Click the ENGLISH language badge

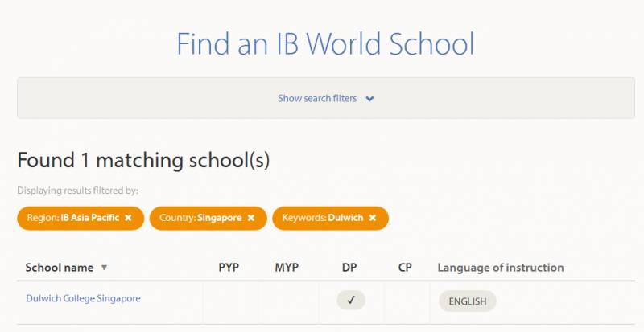(x=467, y=301)
